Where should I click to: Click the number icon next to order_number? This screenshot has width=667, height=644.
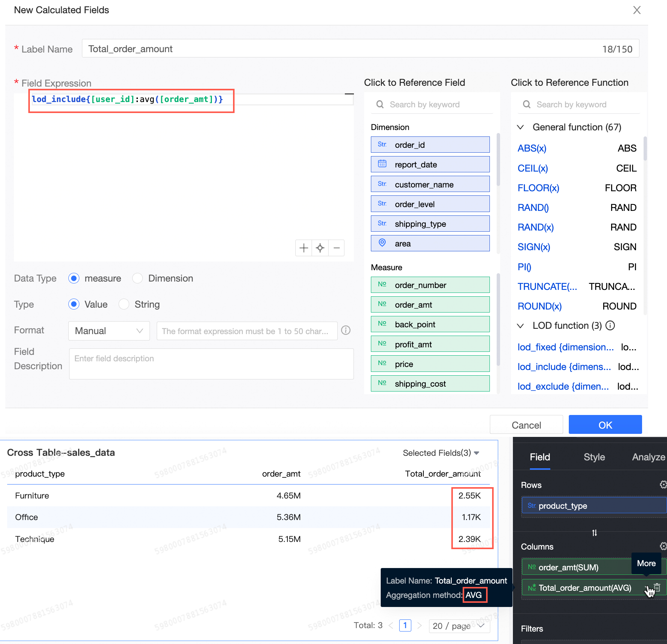382,284
